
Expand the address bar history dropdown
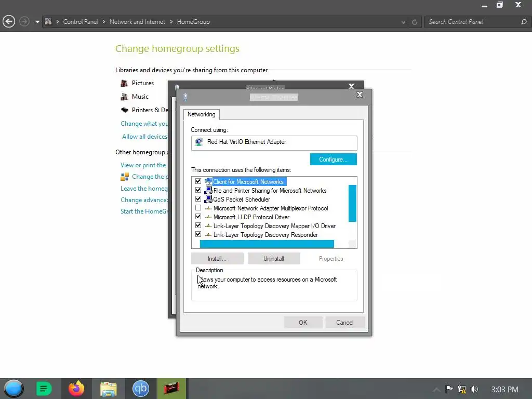(x=403, y=22)
